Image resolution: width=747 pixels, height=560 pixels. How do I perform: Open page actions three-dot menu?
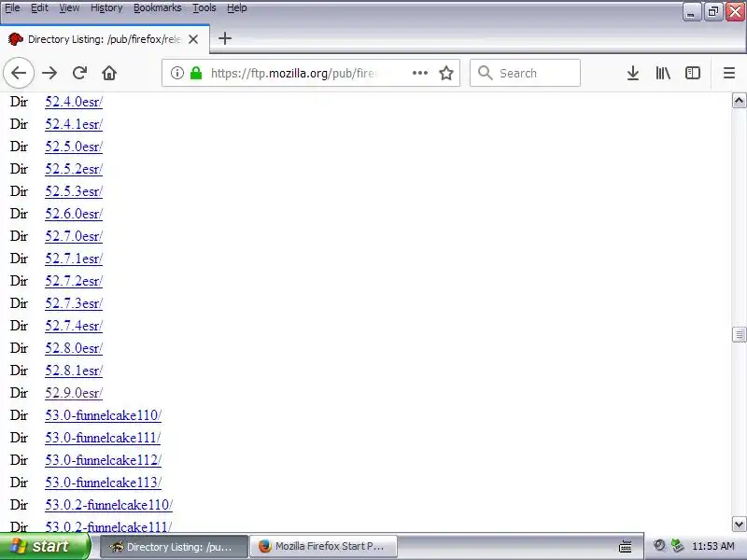[x=419, y=73]
